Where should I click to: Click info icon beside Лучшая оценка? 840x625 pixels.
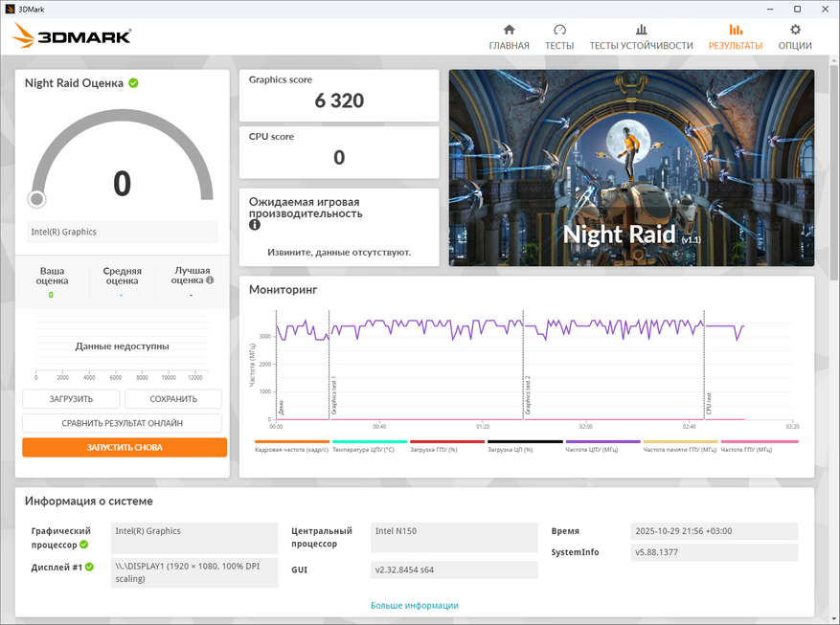click(x=210, y=280)
